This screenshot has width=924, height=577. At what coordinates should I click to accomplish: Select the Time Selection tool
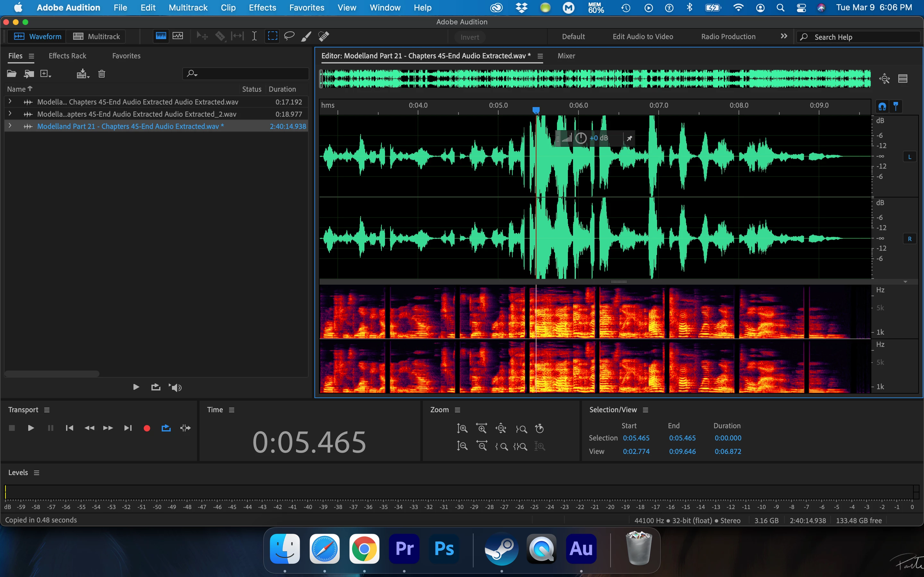point(254,36)
